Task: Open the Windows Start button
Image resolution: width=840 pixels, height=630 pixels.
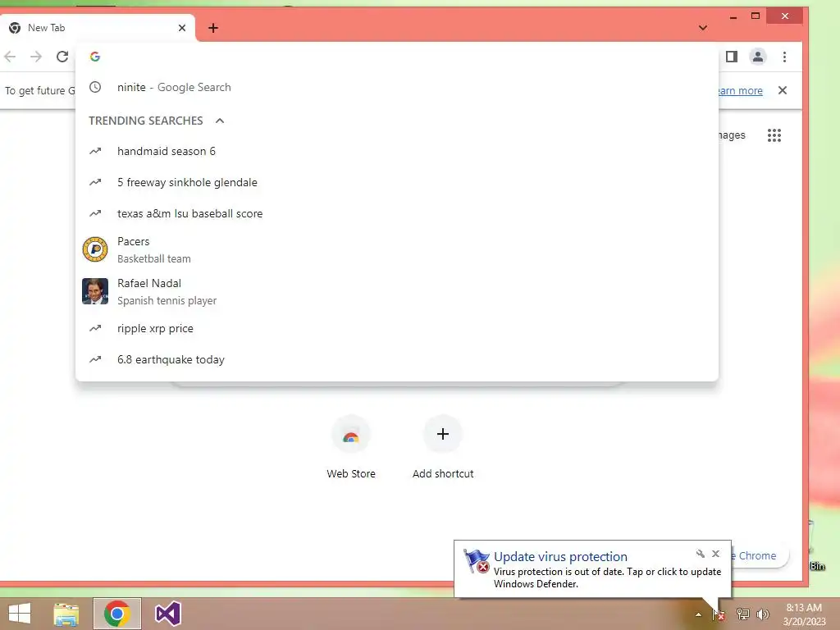Action: pos(20,614)
